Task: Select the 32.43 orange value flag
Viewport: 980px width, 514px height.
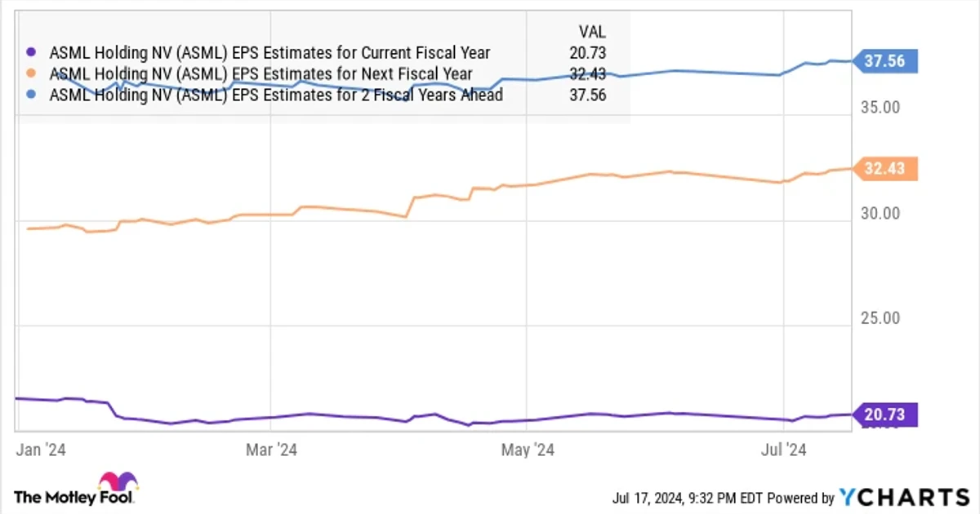Action: [x=884, y=169]
